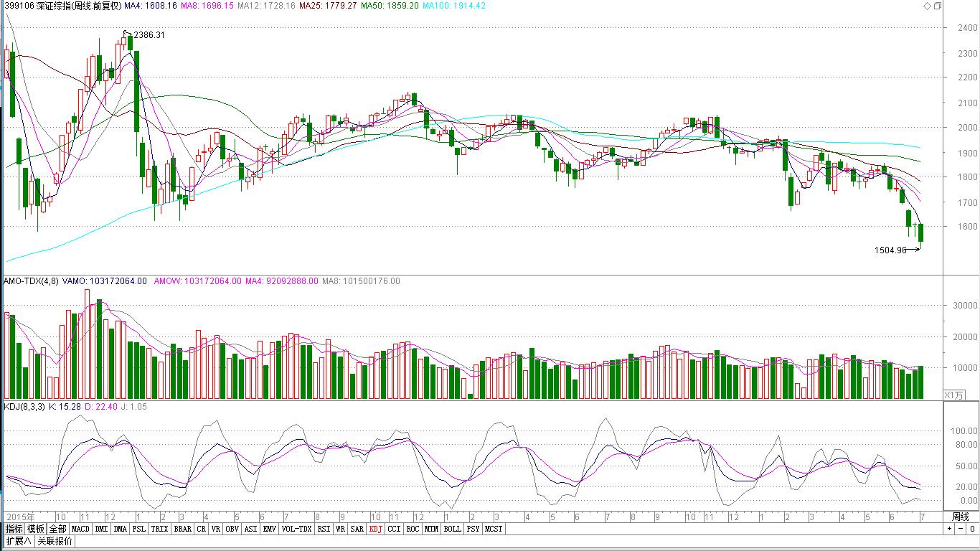Image resolution: width=980 pixels, height=551 pixels.
Task: Click the tallest volume bar
Action: [87, 344]
